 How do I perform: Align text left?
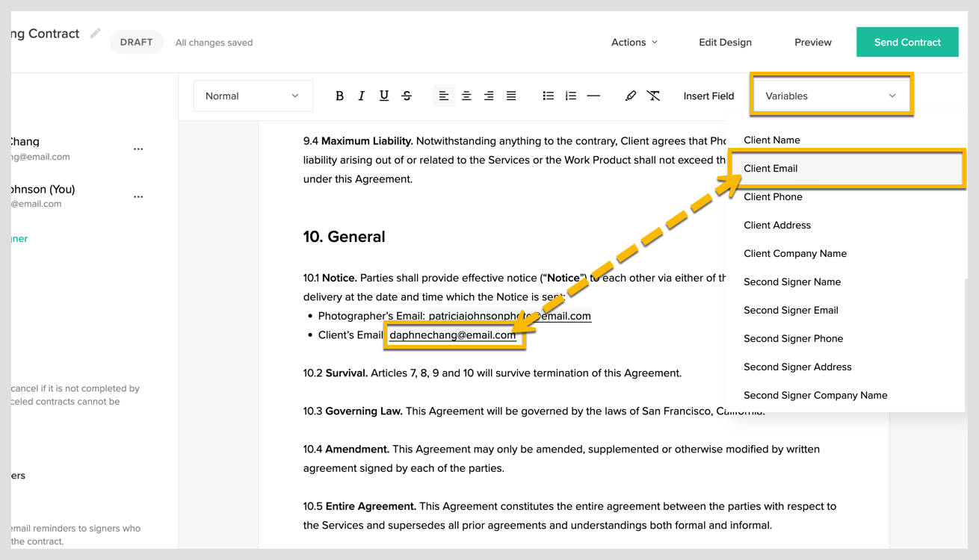click(x=444, y=96)
